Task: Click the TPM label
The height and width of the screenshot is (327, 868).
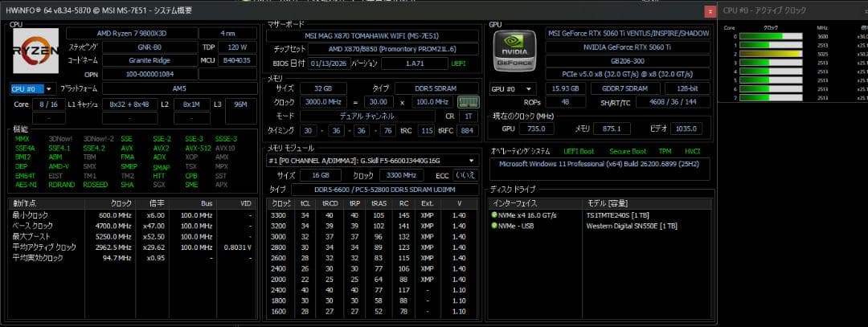Action: 665,151
